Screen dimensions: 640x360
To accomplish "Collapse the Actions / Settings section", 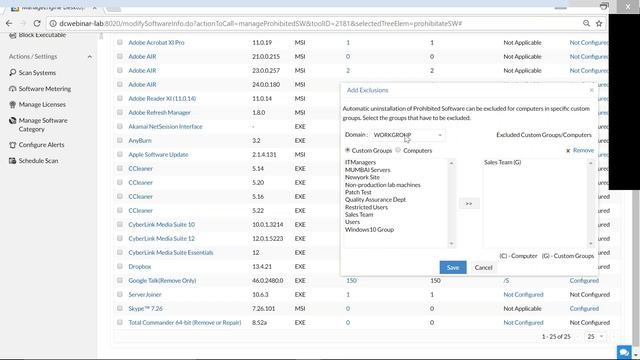I will click(90, 57).
